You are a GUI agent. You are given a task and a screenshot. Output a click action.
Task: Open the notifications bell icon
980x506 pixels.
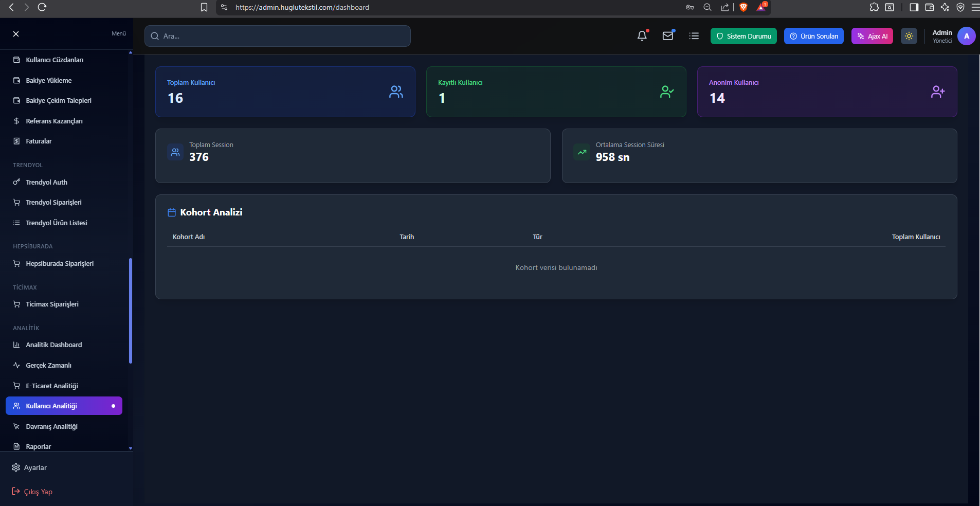pyautogui.click(x=642, y=36)
